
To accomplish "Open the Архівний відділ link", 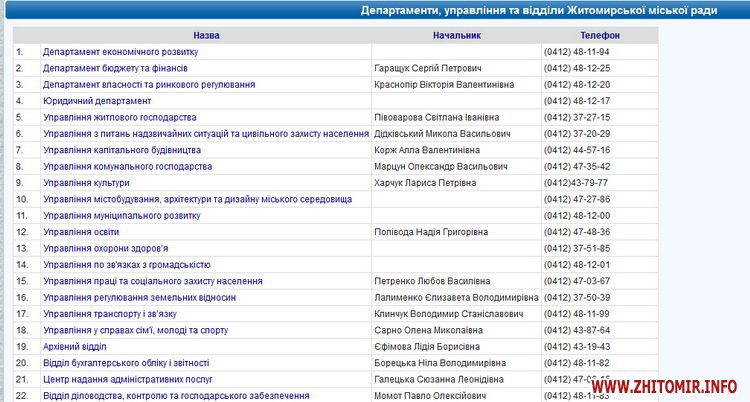I will point(76,346).
